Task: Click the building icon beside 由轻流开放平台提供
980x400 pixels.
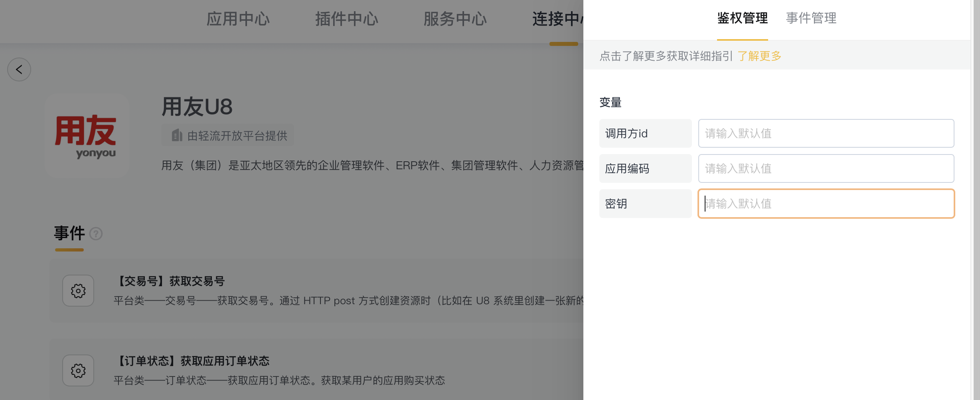Action: (177, 135)
